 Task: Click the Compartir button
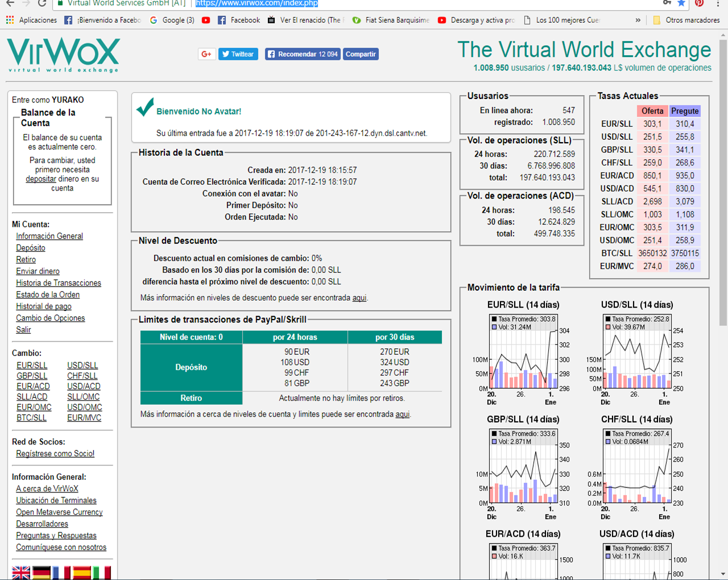click(361, 54)
